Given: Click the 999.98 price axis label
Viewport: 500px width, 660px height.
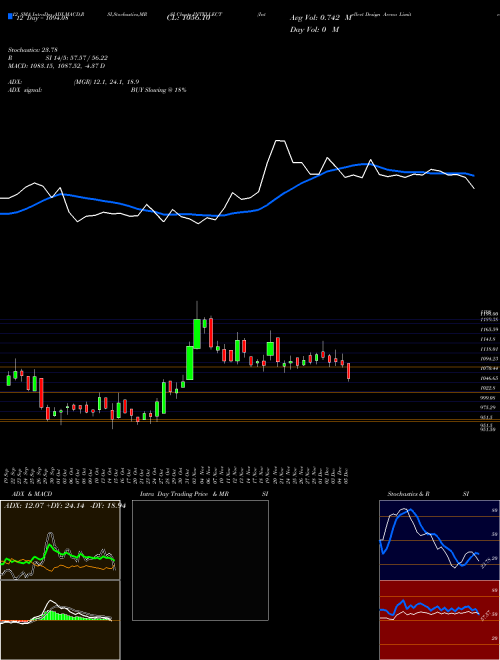Looking at the screenshot, I should tap(489, 397).
